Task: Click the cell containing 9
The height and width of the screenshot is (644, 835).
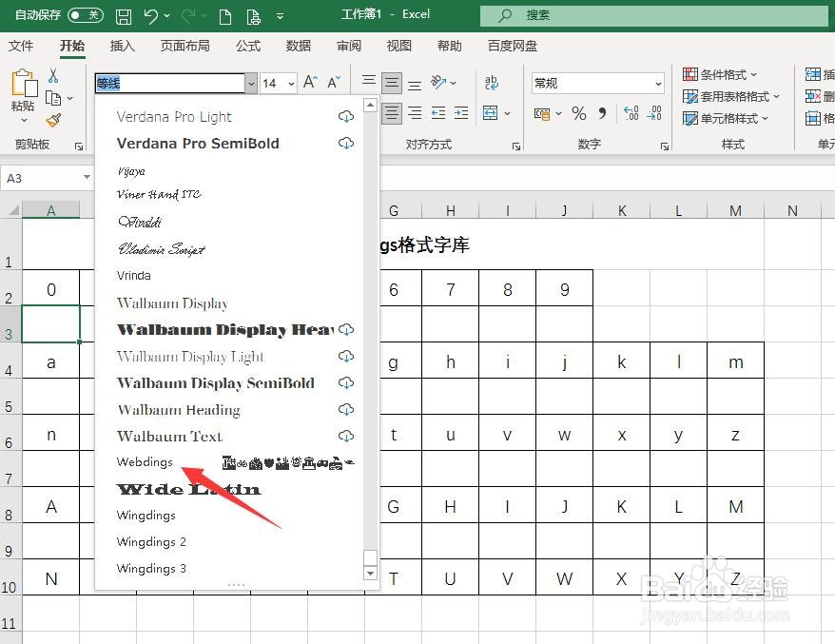Action: point(565,288)
